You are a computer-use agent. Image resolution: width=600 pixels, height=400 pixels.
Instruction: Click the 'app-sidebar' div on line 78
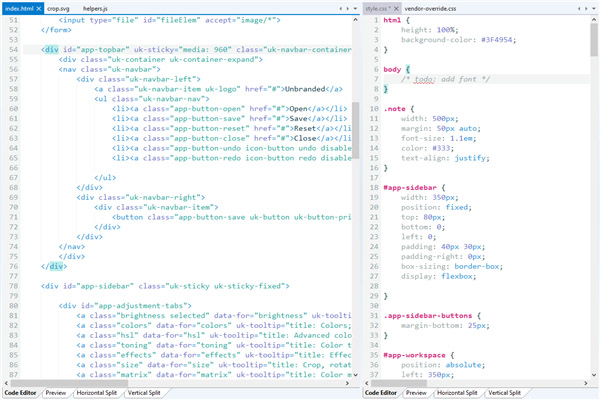(165, 286)
